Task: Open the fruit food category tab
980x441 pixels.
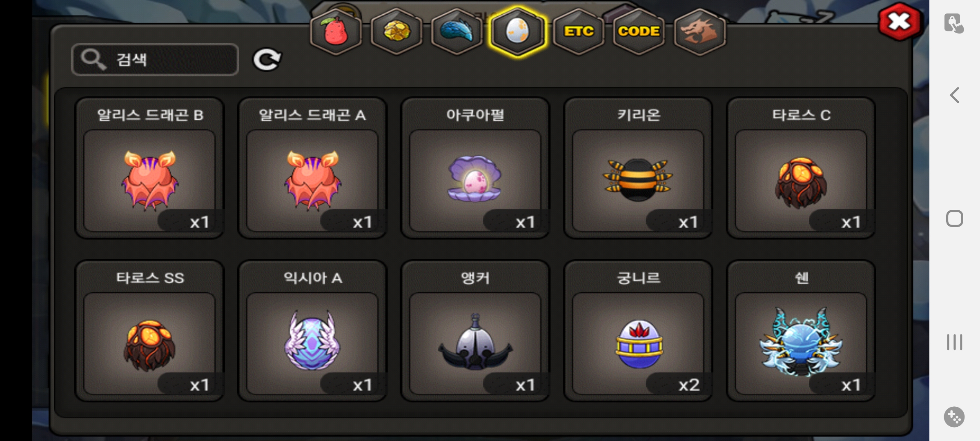Action: coord(336,31)
